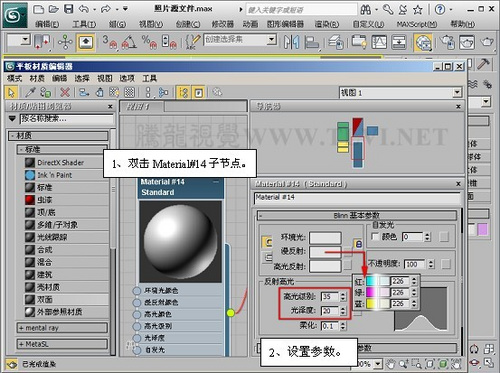Click the red X Delete Selected icon
The height and width of the screenshot is (373, 500).
pyautogui.click(x=65, y=92)
